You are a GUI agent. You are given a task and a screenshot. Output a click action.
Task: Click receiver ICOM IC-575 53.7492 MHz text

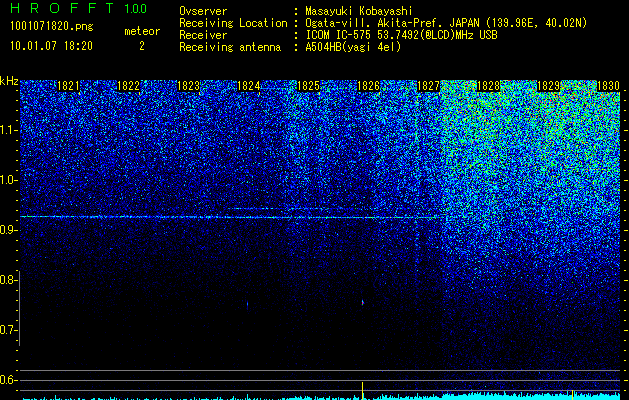(401, 35)
